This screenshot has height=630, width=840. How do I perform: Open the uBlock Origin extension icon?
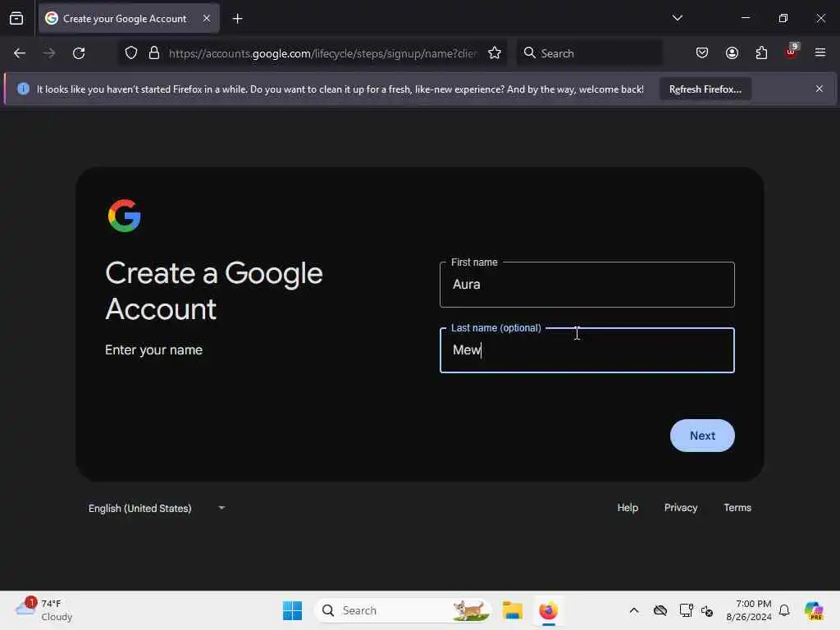(x=792, y=52)
